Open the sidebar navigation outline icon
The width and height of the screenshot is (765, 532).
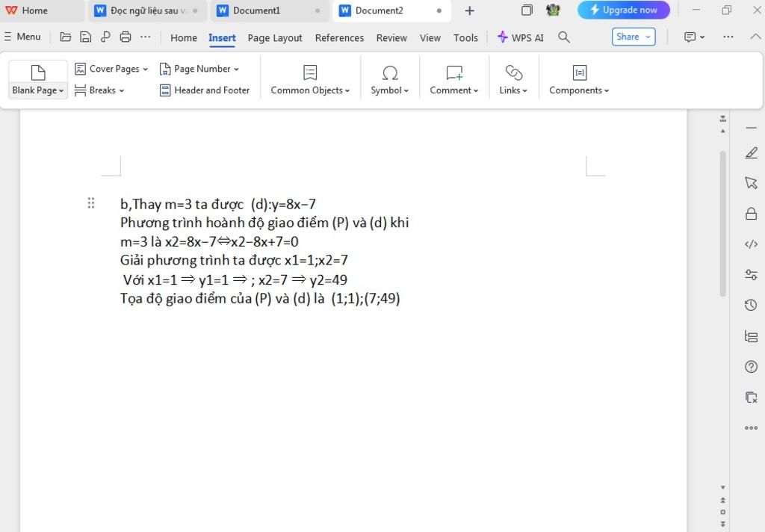point(752,336)
